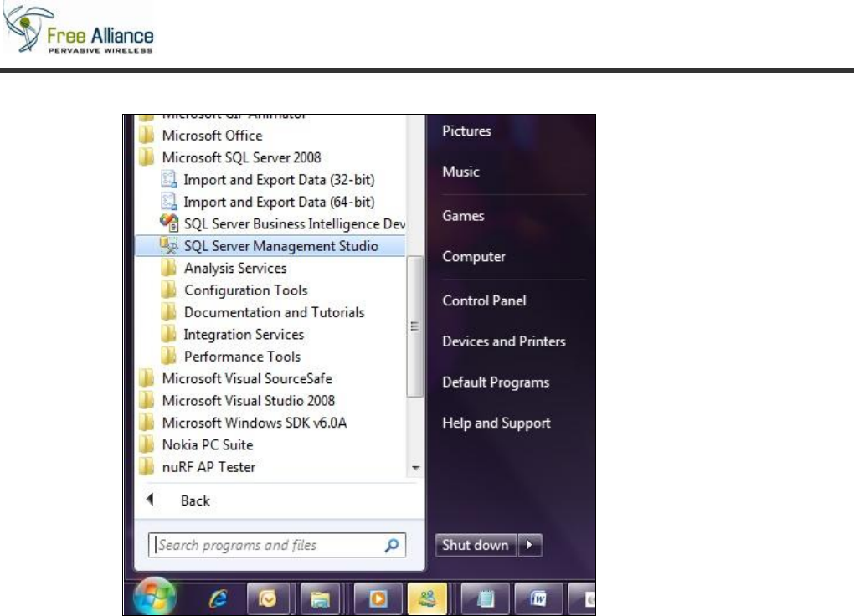Click the Search programs and files box

[x=276, y=545]
